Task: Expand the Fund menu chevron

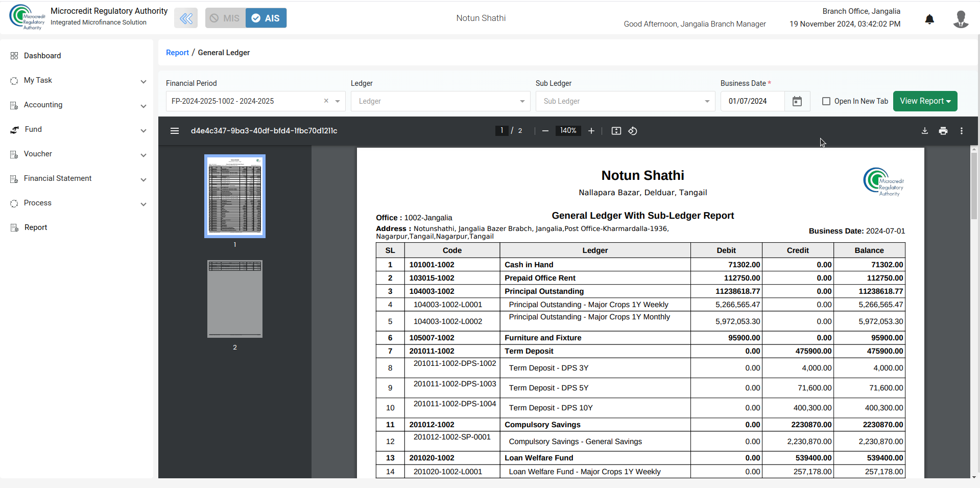Action: coord(144,131)
